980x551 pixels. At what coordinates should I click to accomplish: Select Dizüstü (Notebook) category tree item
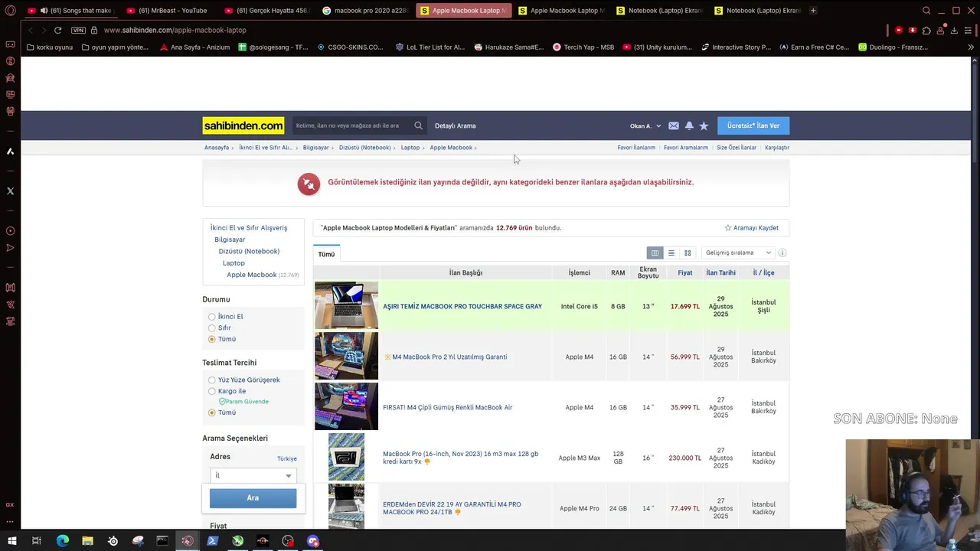[x=249, y=251]
